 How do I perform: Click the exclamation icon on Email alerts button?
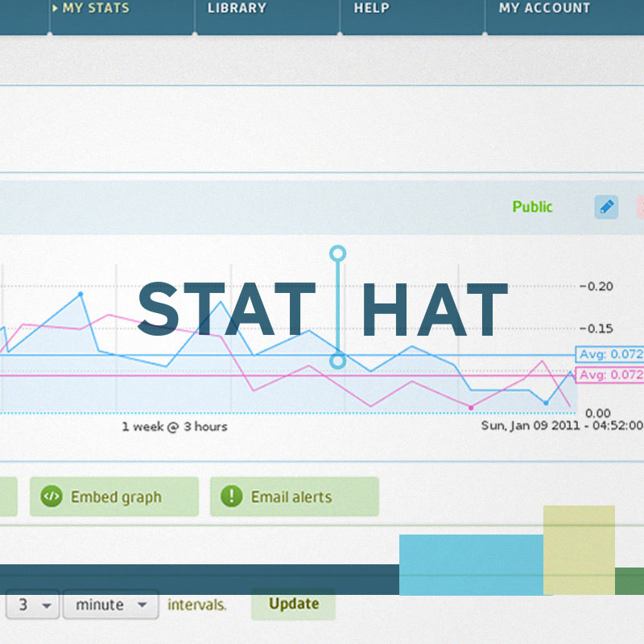click(x=231, y=497)
